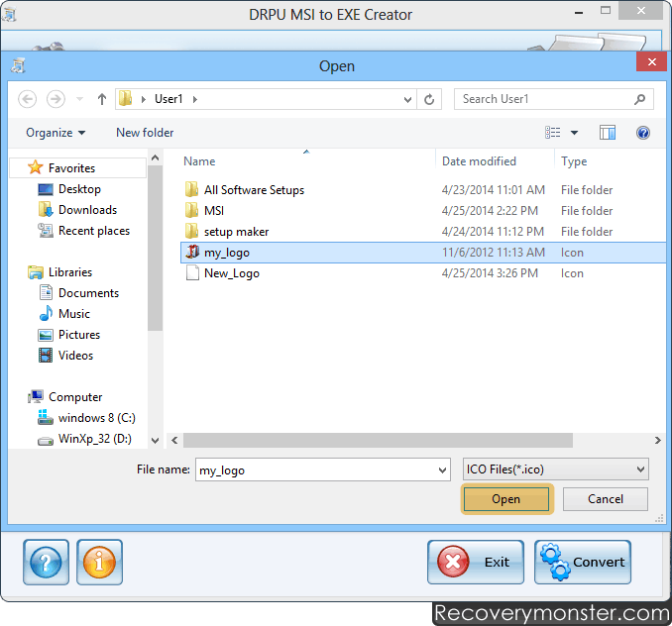This screenshot has height=626, width=672.
Task: Expand the File name dropdown
Action: [443, 470]
